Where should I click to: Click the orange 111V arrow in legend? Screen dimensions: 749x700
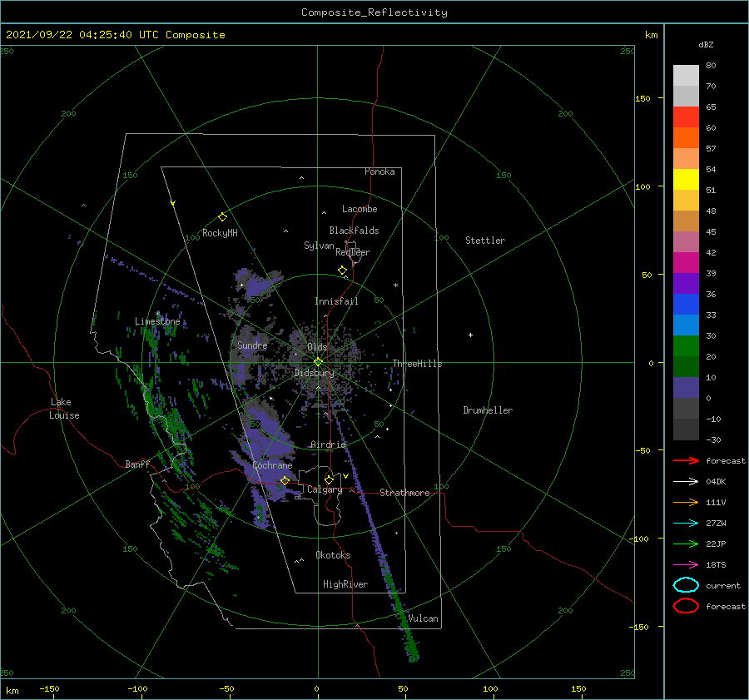pyautogui.click(x=686, y=502)
